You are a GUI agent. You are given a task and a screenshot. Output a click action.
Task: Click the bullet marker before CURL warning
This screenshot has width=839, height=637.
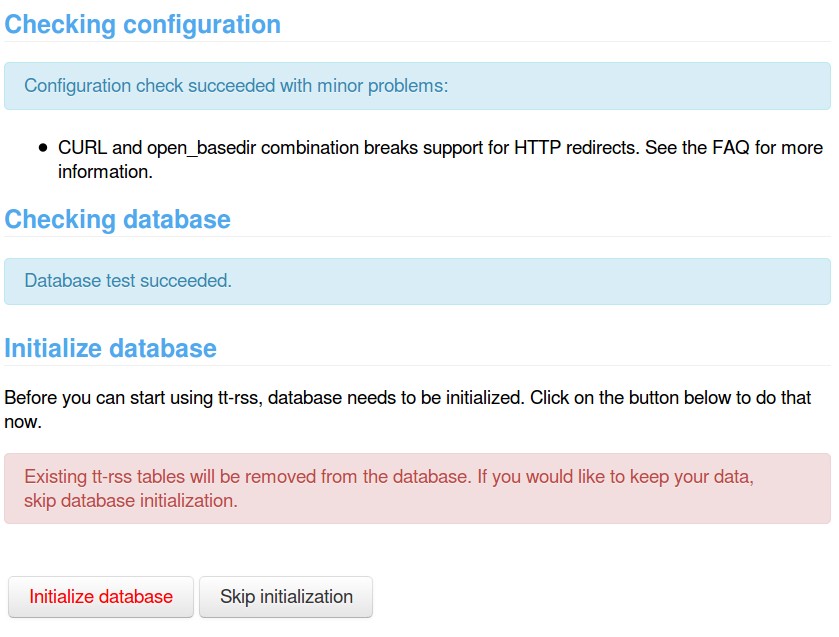coord(43,148)
